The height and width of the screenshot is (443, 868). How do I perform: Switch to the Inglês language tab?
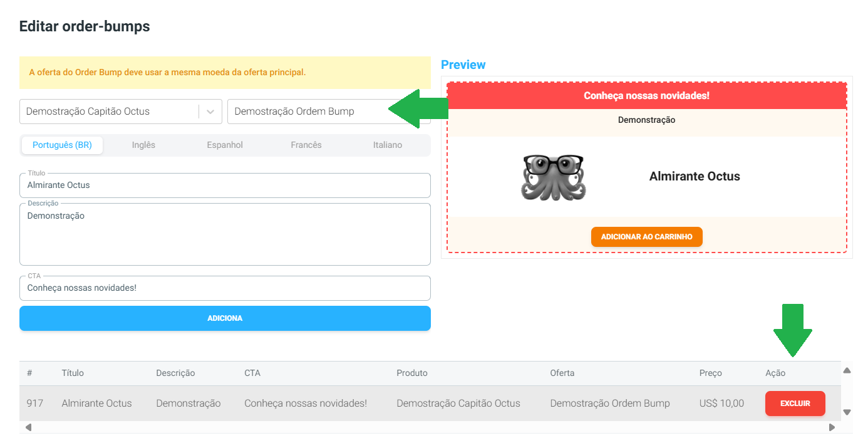[x=143, y=145]
